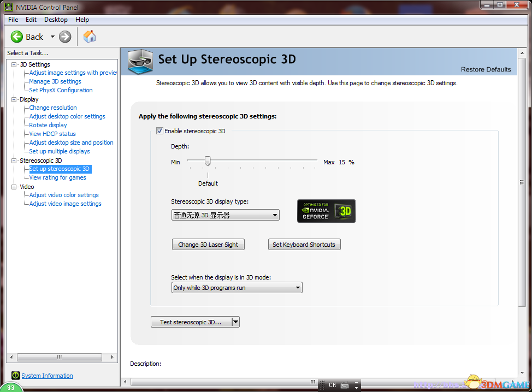The width and height of the screenshot is (532, 392).
Task: Click the green Back arrow icon
Action: [x=16, y=37]
